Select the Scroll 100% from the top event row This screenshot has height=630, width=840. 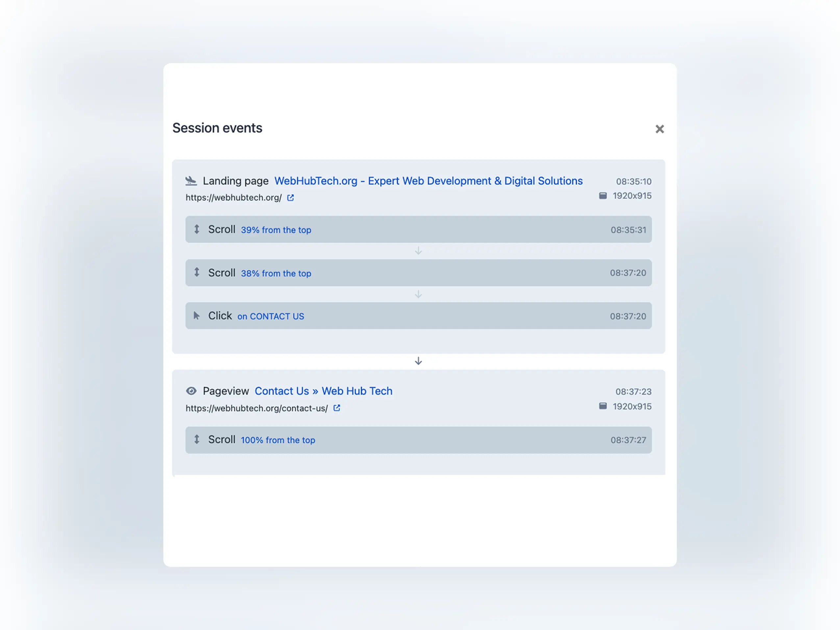(x=418, y=440)
